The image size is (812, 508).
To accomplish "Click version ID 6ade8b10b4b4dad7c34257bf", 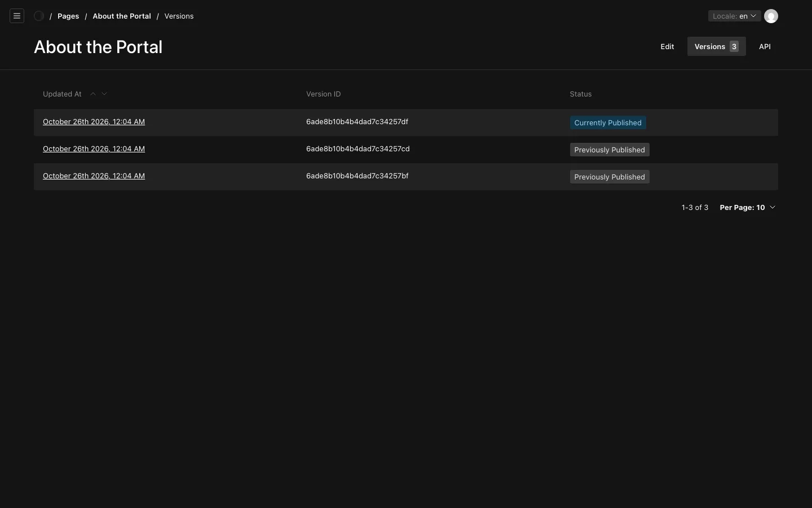I will point(357,176).
